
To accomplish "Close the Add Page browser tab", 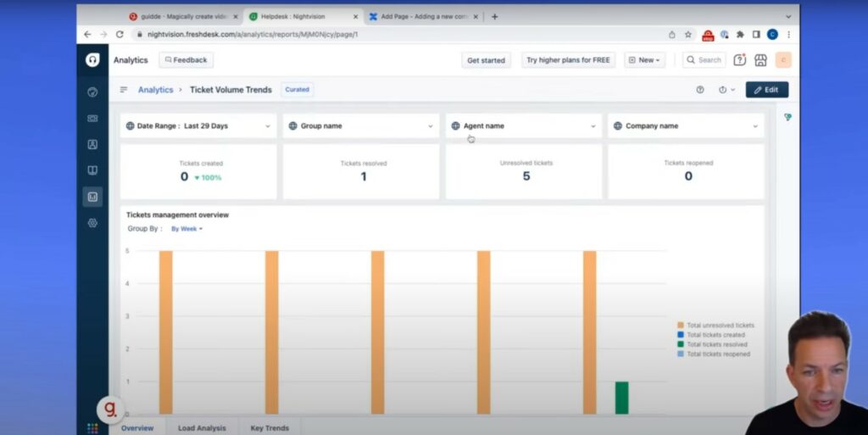I will (476, 17).
